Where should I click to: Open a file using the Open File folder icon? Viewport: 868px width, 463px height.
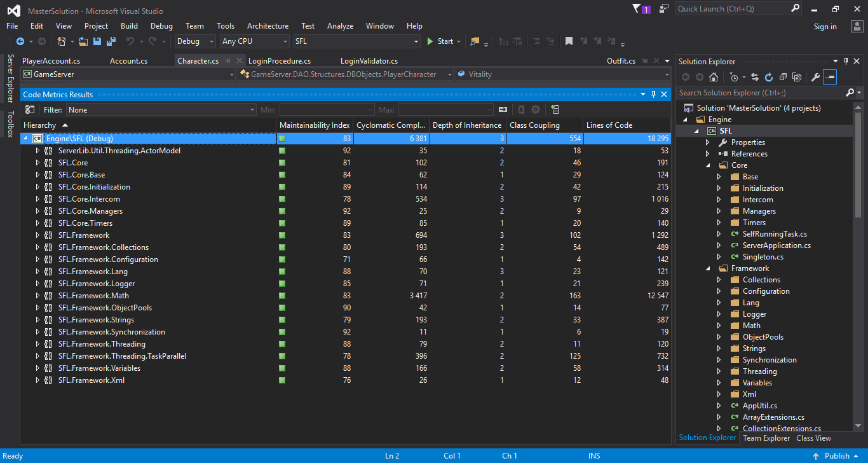[x=83, y=41]
